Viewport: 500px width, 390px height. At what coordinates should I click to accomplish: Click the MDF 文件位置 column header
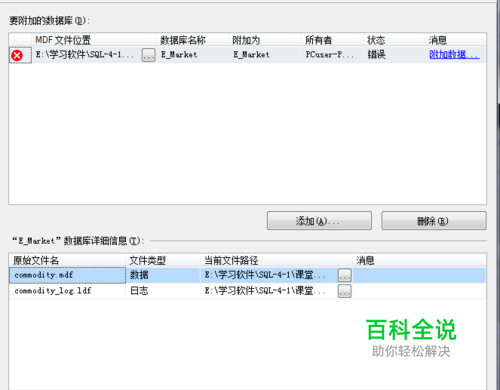(94, 40)
